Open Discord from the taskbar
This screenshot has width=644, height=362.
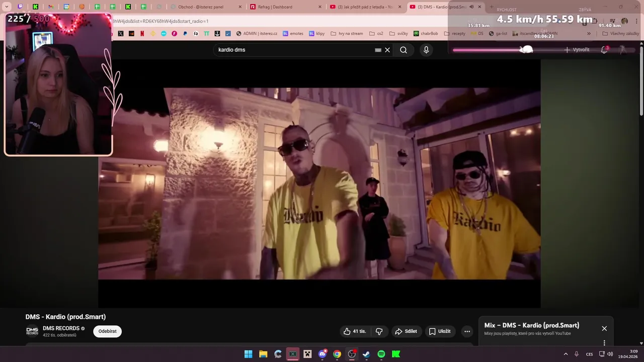coord(323,354)
